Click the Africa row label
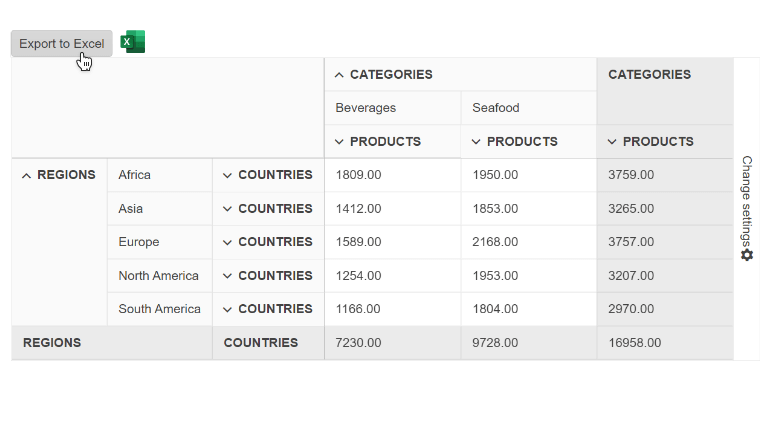Image resolution: width=770 pixels, height=424 pixels. click(x=135, y=175)
